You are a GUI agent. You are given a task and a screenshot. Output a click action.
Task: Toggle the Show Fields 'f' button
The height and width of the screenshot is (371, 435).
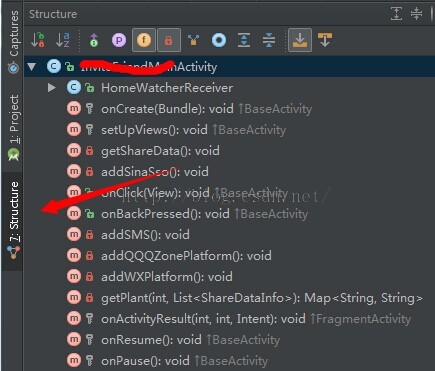coord(144,40)
